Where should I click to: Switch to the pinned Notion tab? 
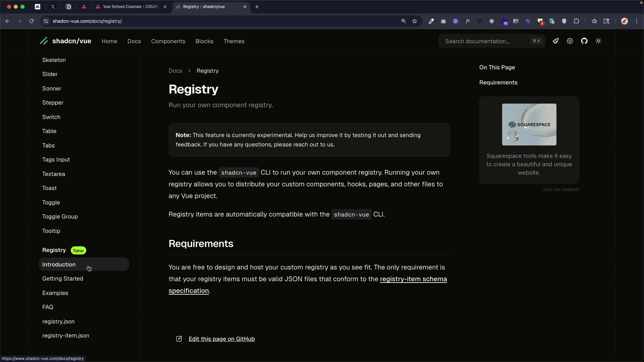click(68, 7)
